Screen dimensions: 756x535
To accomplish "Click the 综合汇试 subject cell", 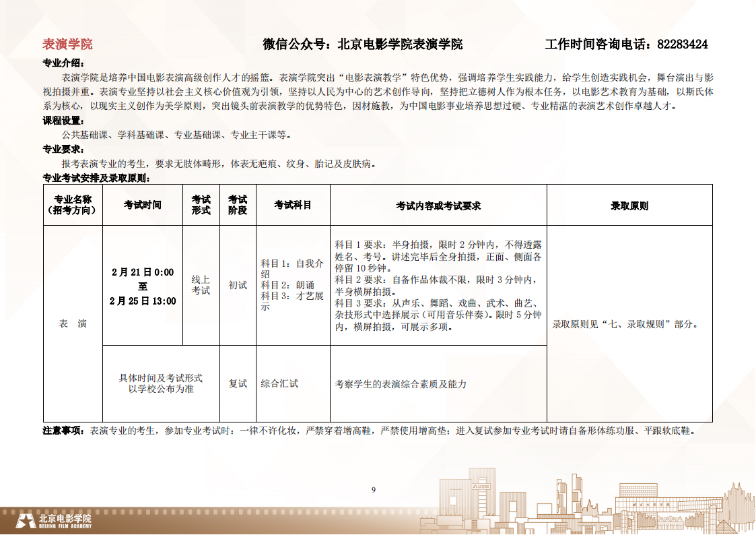I will tap(279, 384).
